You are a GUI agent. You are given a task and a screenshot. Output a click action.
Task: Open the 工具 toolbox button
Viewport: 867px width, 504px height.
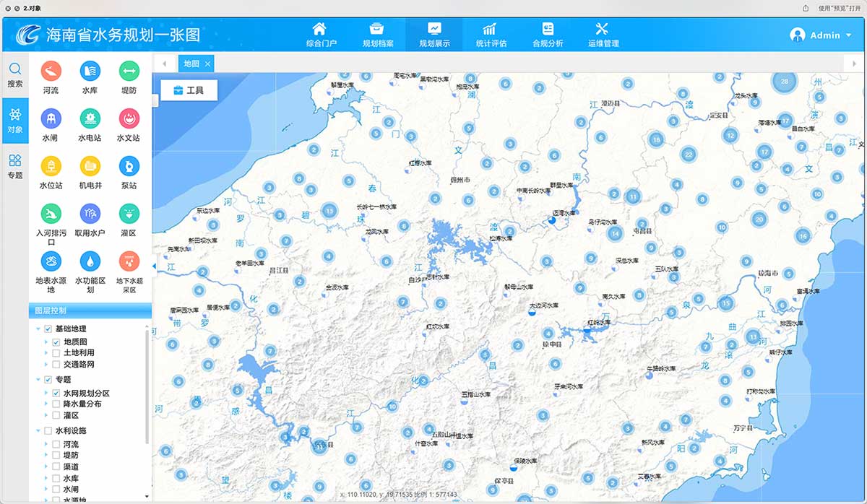[189, 90]
